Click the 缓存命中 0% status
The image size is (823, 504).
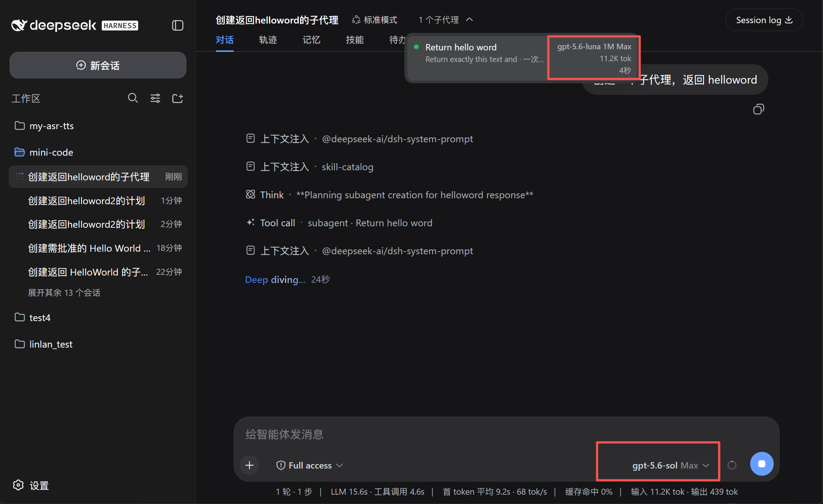tap(589, 492)
